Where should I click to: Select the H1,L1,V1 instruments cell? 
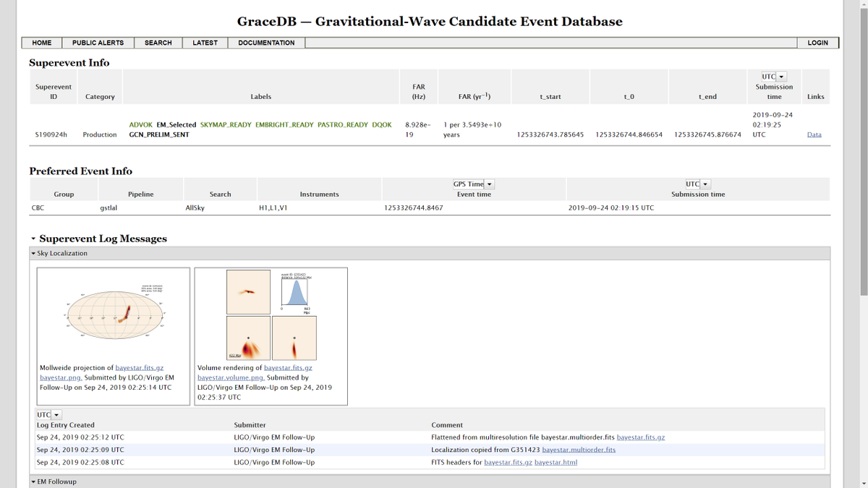[273, 207]
